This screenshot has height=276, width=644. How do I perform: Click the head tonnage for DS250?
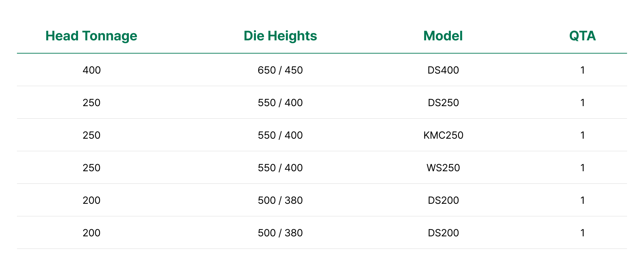tap(92, 103)
